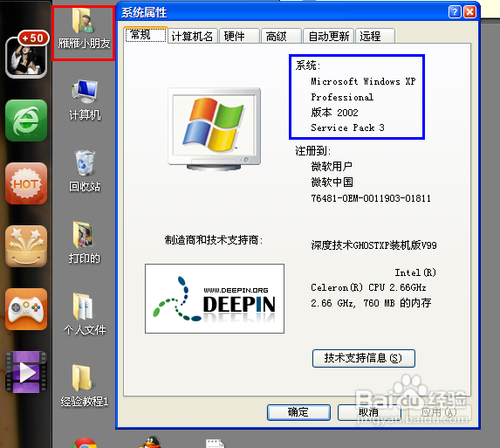This screenshot has height=448, width=500.
Task: Select the 回收站 recycle bin icon
Action: tap(85, 172)
